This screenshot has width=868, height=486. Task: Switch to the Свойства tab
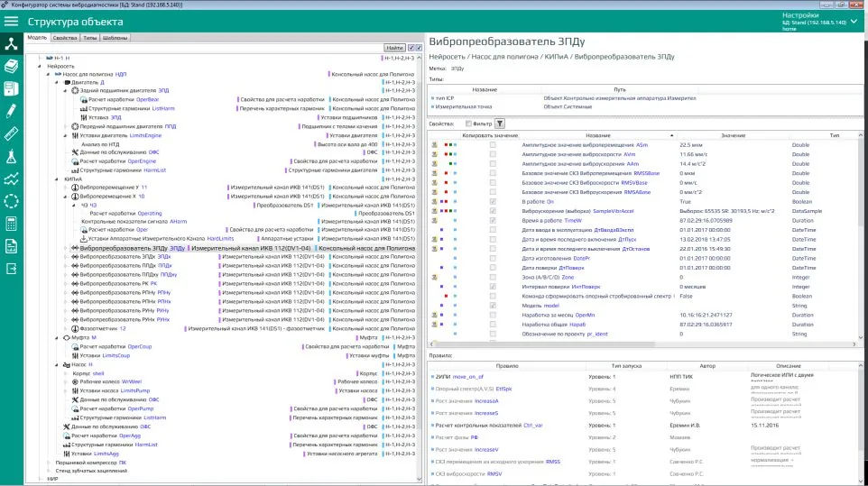pos(65,38)
